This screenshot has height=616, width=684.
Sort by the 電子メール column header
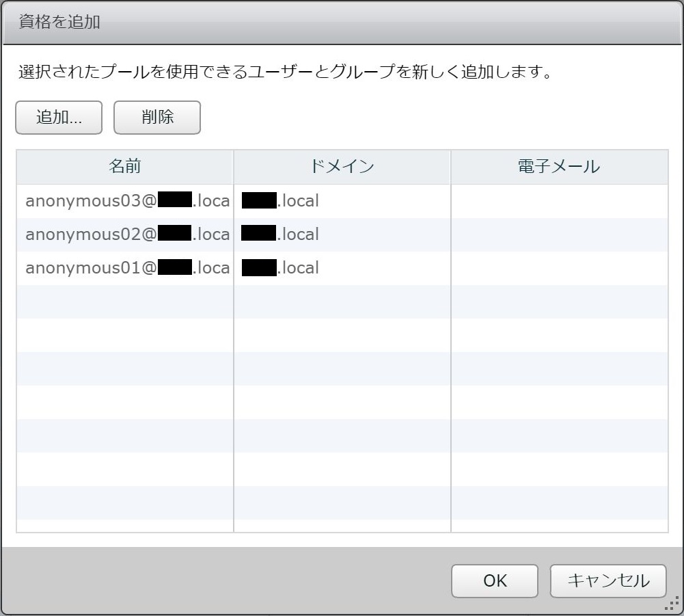tap(559, 167)
